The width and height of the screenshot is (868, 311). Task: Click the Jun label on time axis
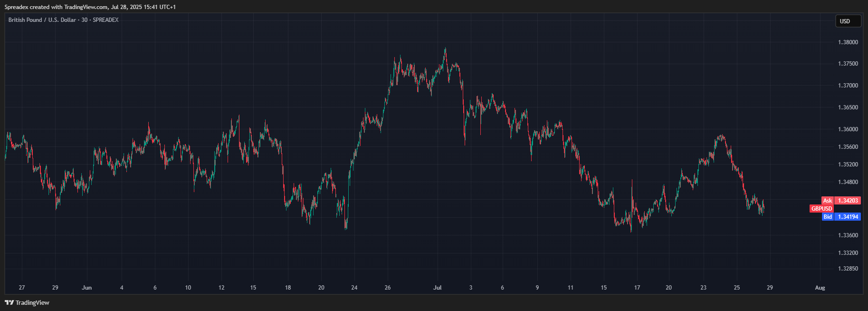click(x=86, y=288)
